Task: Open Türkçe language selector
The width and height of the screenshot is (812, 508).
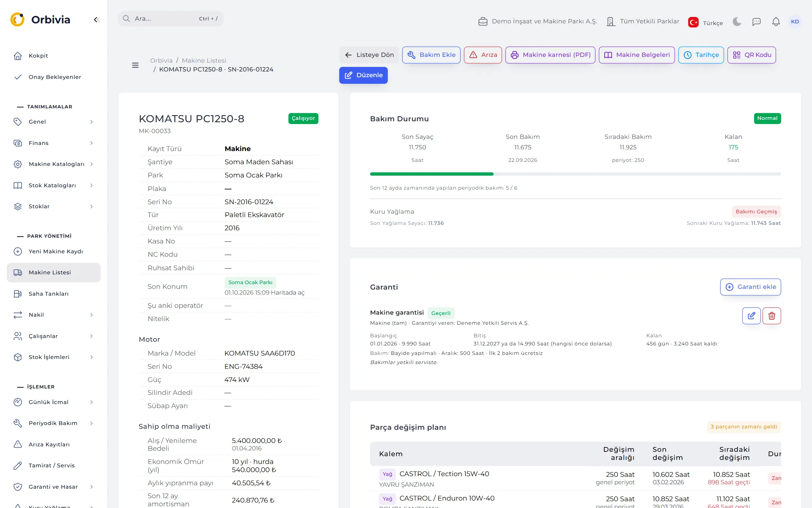Action: 705,22
